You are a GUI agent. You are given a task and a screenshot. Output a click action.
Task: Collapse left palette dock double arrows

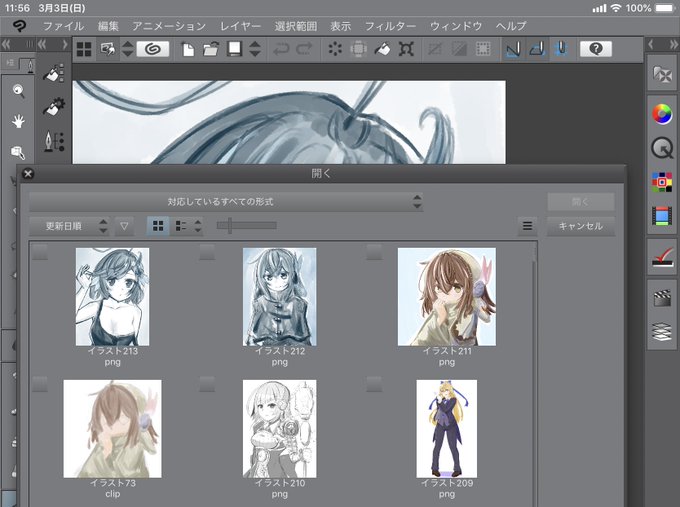coord(6,44)
